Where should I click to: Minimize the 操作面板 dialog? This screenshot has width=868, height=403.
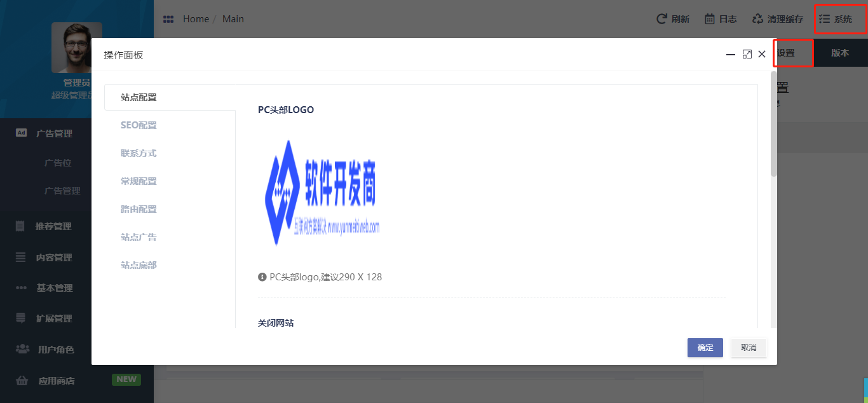click(x=731, y=55)
